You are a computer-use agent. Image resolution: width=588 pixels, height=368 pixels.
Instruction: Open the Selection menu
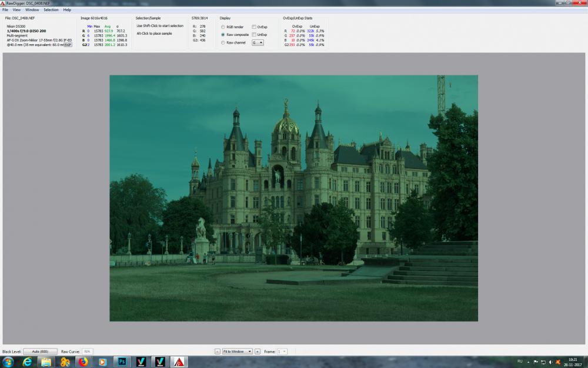click(51, 10)
